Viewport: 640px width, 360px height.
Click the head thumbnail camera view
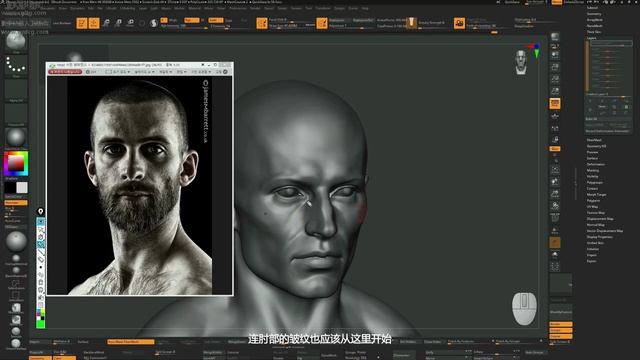[x=521, y=62]
